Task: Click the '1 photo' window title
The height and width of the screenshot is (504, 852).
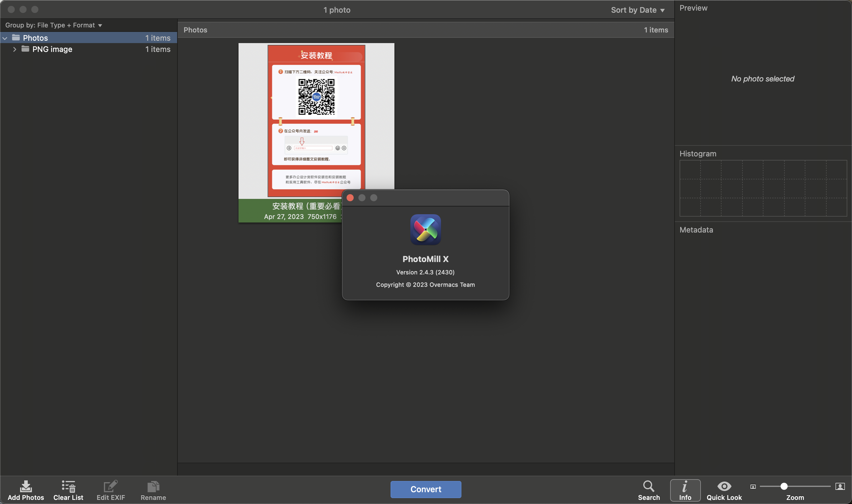Action: [x=337, y=10]
